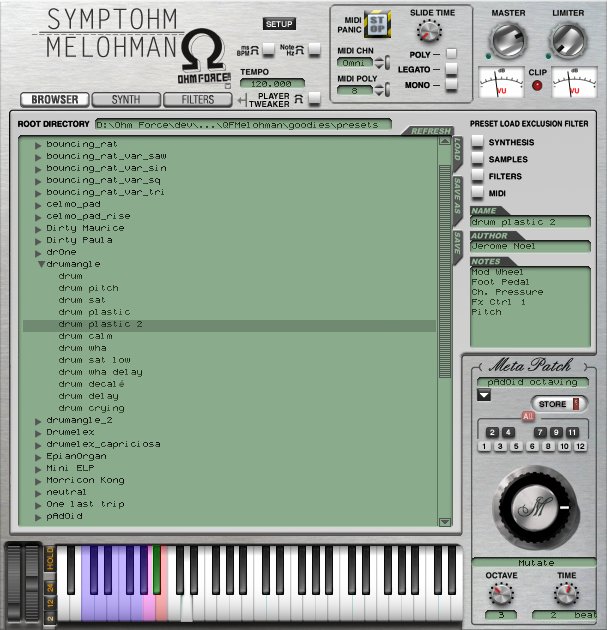Screen dimensions: 607x630
Task: Select Meta Patch key slot 10
Action: click(564, 446)
